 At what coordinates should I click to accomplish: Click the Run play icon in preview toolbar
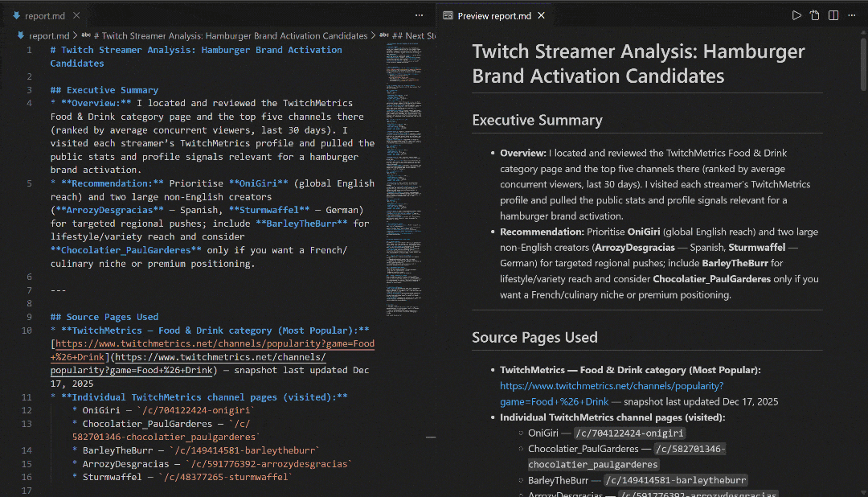[796, 15]
